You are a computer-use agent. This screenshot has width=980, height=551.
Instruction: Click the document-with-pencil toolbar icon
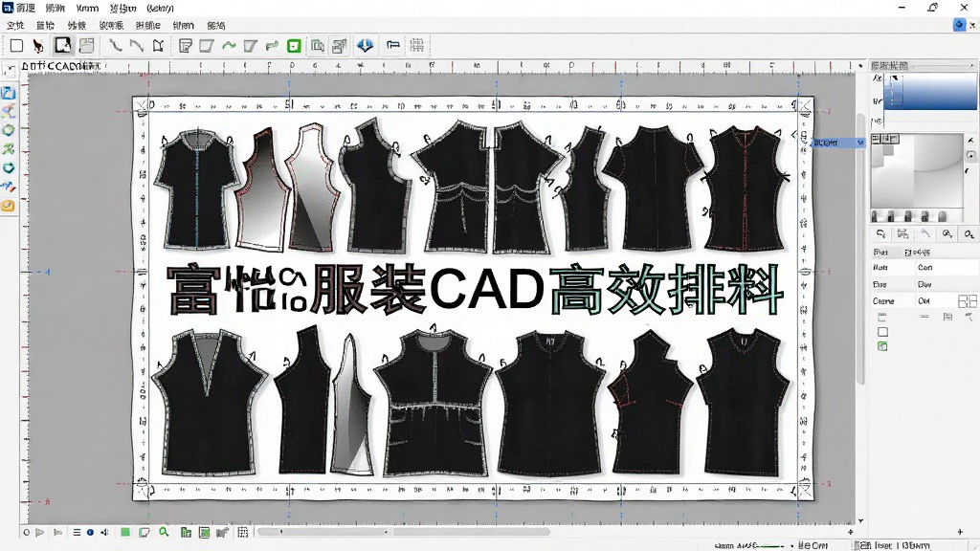tap(185, 46)
